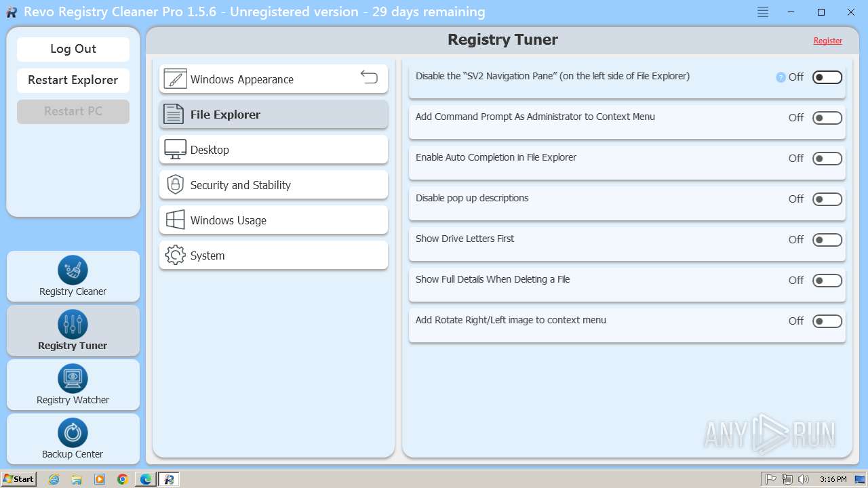The width and height of the screenshot is (868, 488).
Task: Turn on Show Drive Letters First
Action: (827, 240)
